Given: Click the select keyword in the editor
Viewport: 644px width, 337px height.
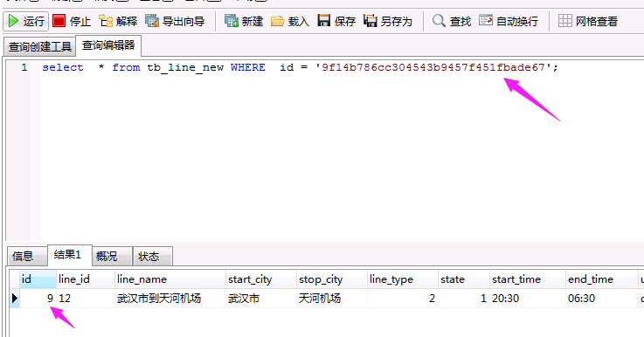Looking at the screenshot, I should 63,67.
